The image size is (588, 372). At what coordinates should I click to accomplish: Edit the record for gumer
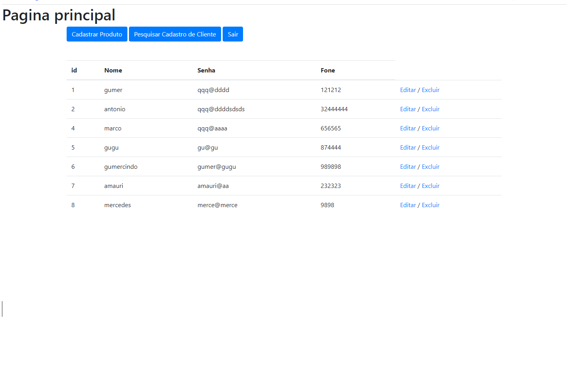point(408,90)
